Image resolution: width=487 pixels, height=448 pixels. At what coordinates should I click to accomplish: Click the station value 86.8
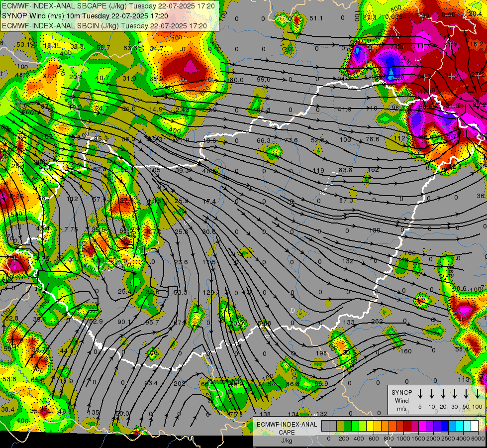(x=292, y=384)
